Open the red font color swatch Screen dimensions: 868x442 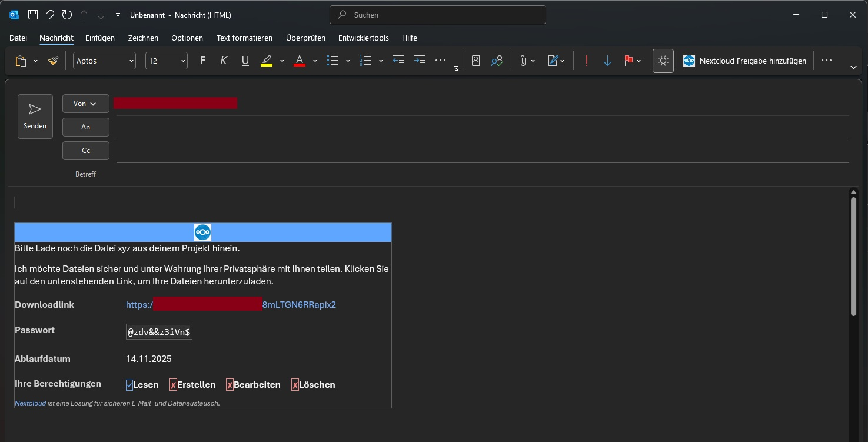(x=299, y=61)
